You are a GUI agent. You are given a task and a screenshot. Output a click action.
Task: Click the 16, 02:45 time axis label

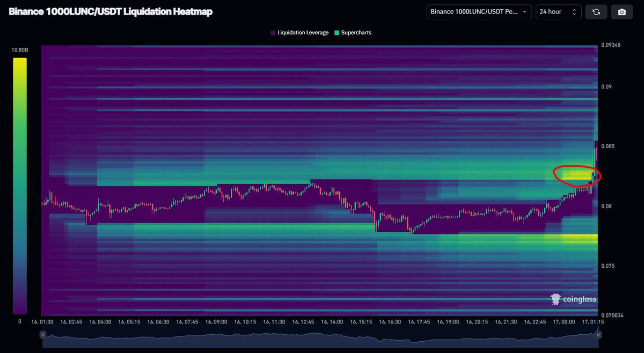click(71, 322)
